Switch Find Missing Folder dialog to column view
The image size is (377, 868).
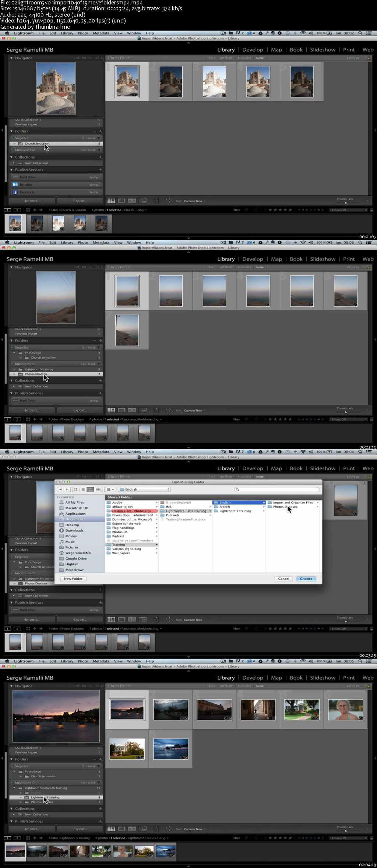(x=91, y=489)
